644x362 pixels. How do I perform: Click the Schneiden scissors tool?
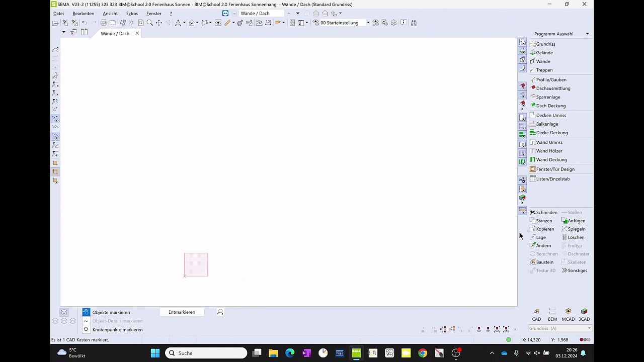[543, 212]
